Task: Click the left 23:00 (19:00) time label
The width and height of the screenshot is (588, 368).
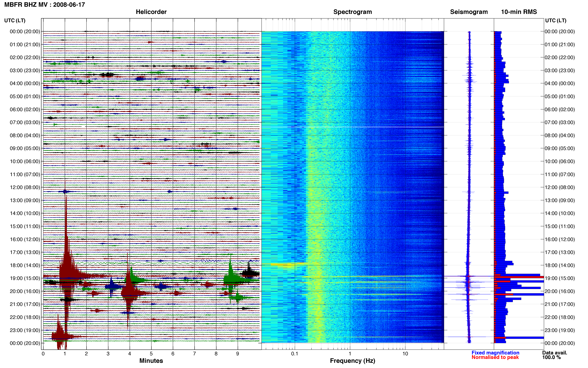Action: (x=25, y=330)
